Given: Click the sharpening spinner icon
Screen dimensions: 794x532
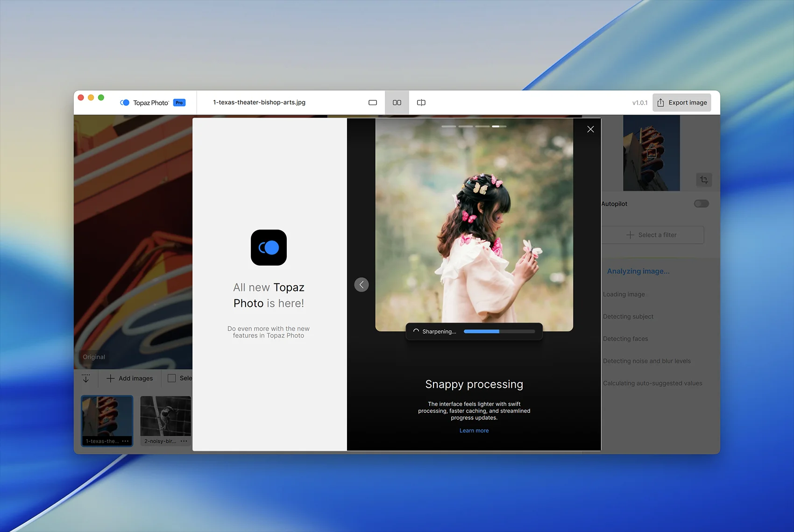Looking at the screenshot, I should [416, 331].
